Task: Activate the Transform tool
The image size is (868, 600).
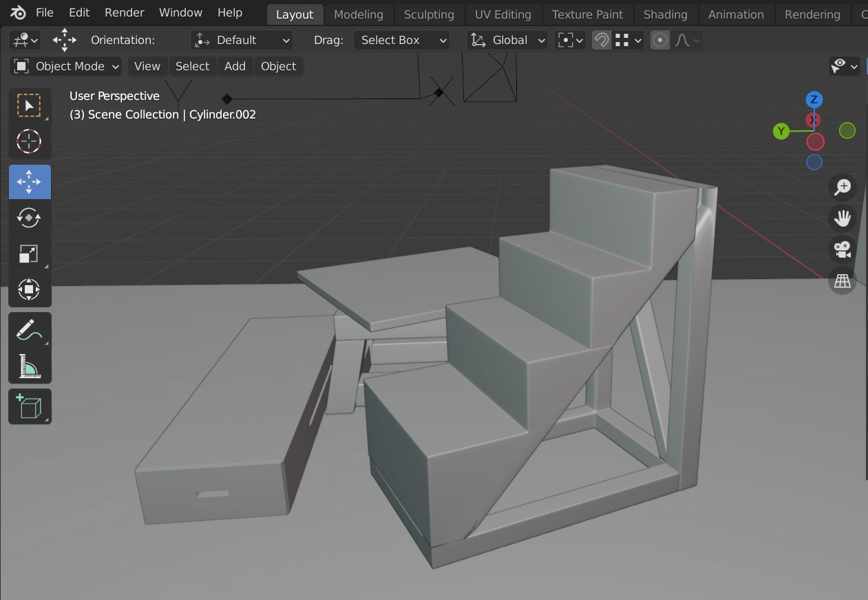Action: 29,289
